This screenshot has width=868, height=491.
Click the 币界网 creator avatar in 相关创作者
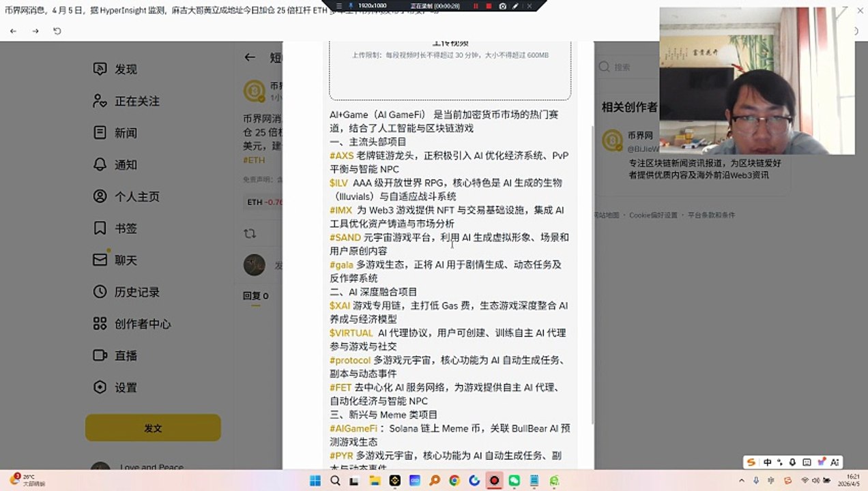point(612,140)
